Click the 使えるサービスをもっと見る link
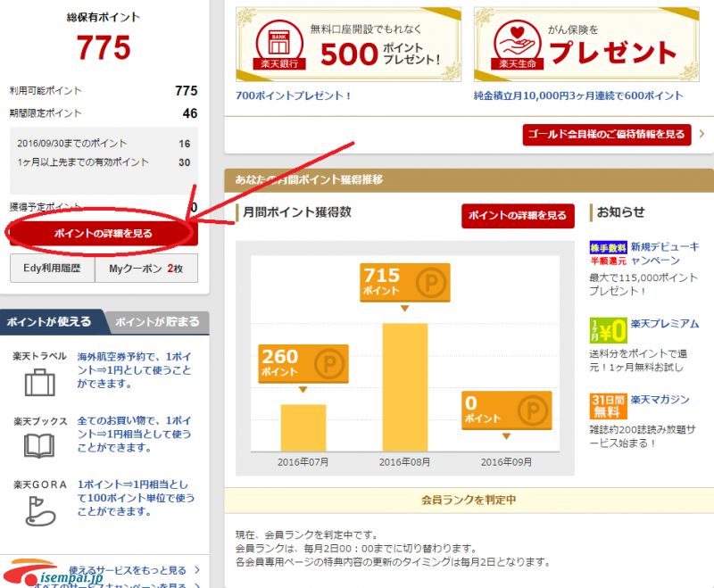 click(x=128, y=570)
